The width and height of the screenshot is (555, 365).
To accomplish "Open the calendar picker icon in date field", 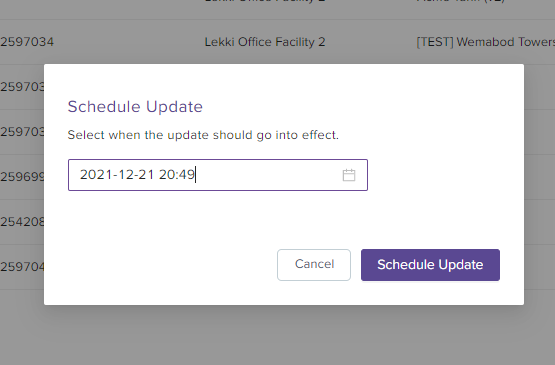I will (x=349, y=175).
